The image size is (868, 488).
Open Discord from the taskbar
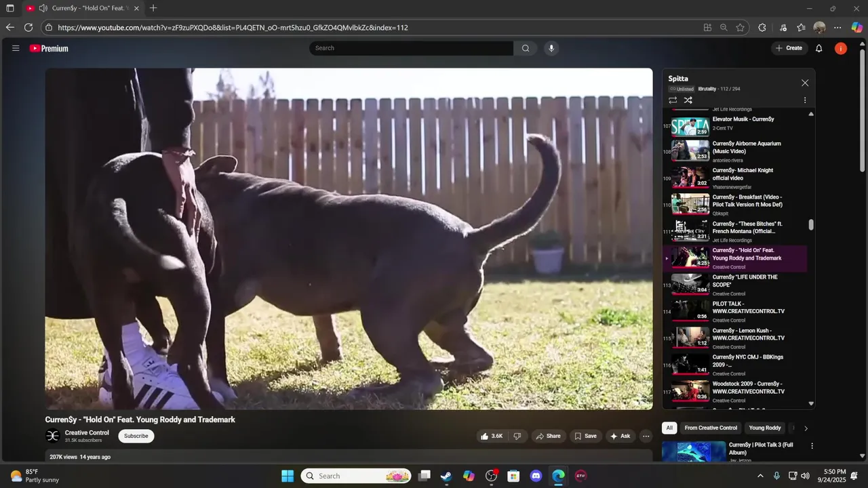tap(536, 476)
